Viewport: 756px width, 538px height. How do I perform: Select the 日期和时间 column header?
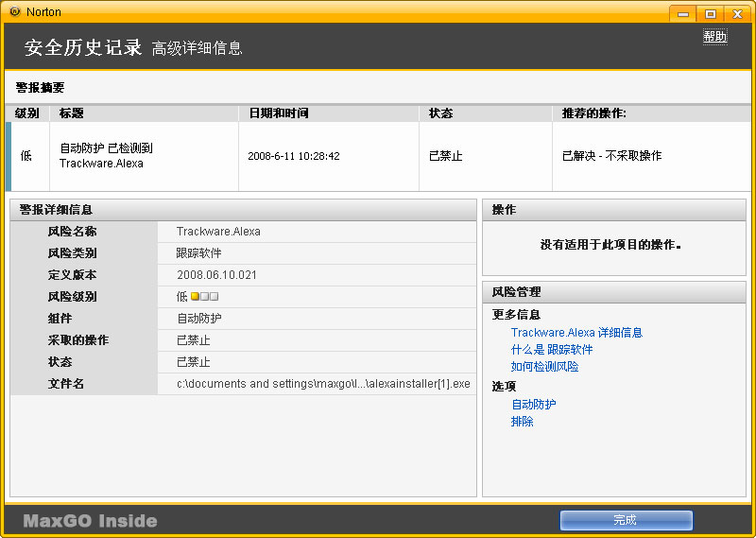click(x=329, y=113)
